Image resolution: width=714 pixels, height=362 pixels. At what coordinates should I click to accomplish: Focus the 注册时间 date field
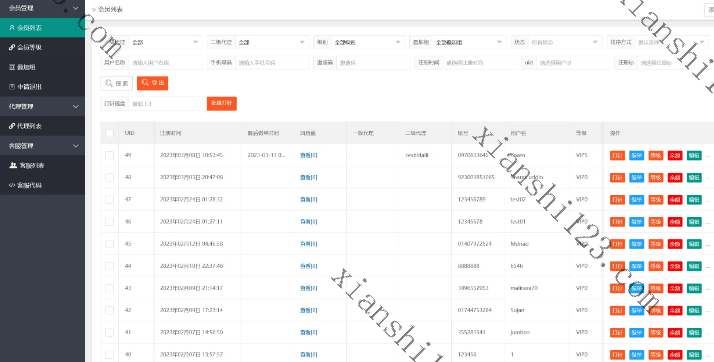point(479,62)
